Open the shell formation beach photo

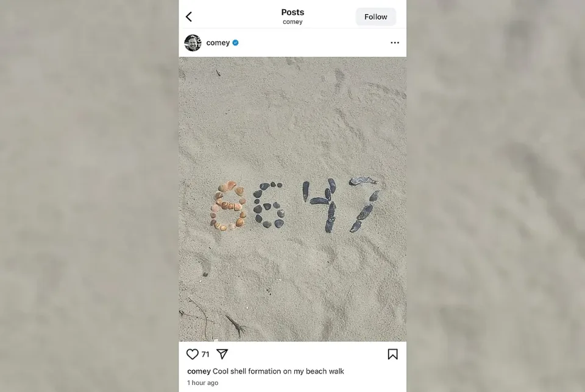point(292,199)
